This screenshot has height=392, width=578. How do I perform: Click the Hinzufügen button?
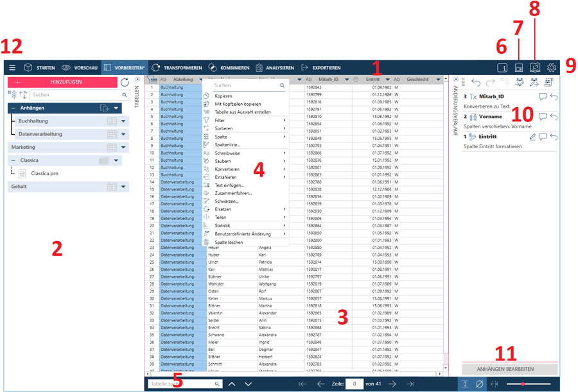[x=62, y=82]
